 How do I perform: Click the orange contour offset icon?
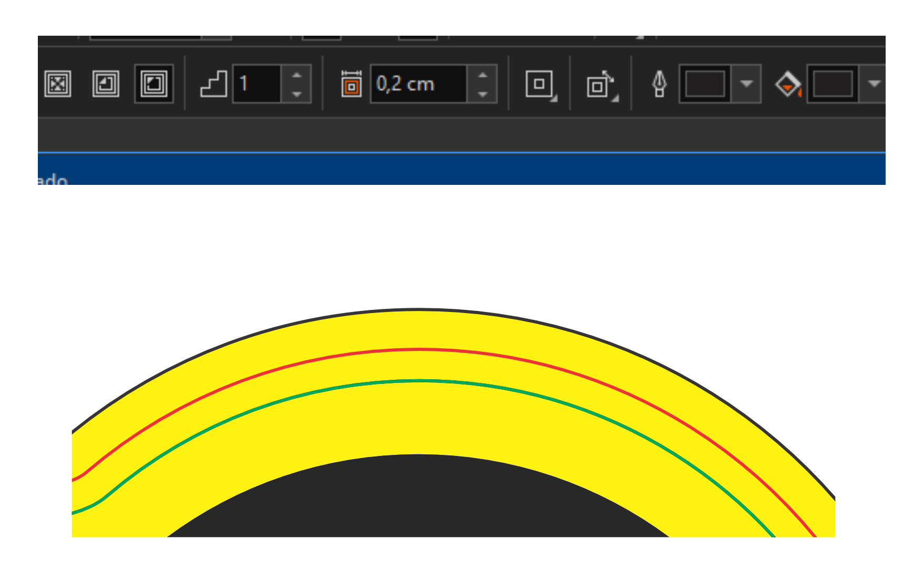tap(351, 84)
